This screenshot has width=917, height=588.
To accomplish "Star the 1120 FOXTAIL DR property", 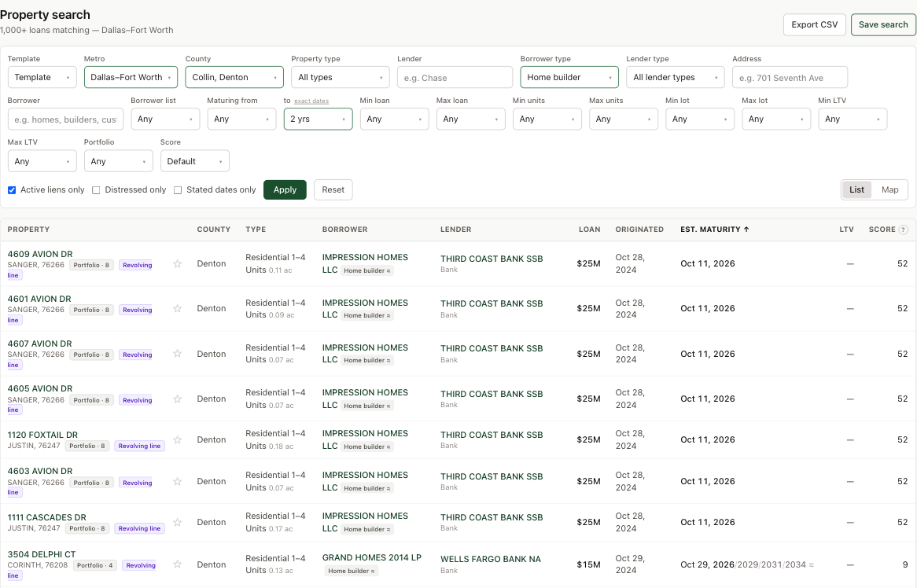I will pyautogui.click(x=177, y=439).
